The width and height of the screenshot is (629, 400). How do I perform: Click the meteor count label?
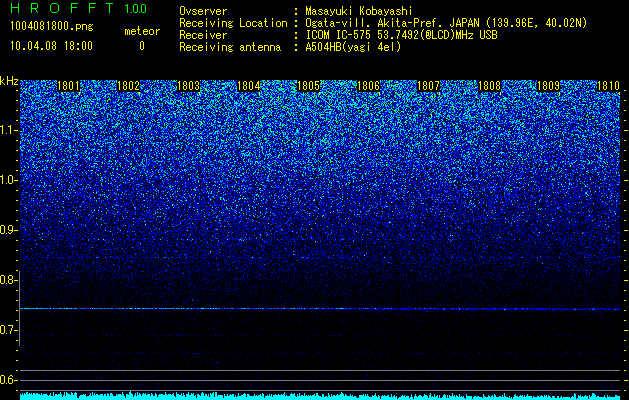pyautogui.click(x=142, y=31)
